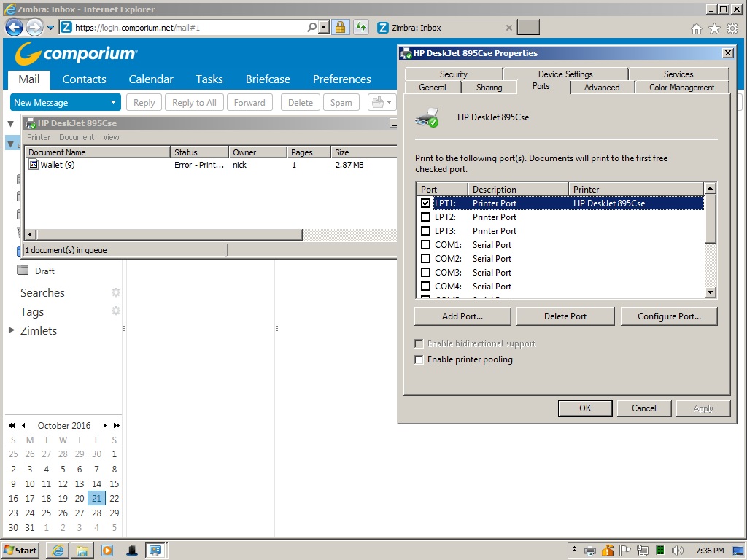The height and width of the screenshot is (560, 747).
Task: Go to next month in mini calendar
Action: [x=105, y=425]
